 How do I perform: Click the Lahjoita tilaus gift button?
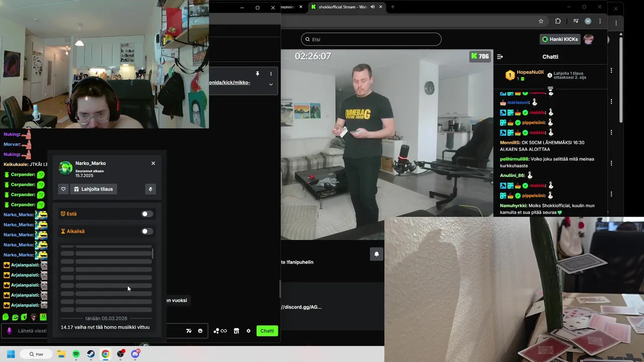click(x=94, y=189)
